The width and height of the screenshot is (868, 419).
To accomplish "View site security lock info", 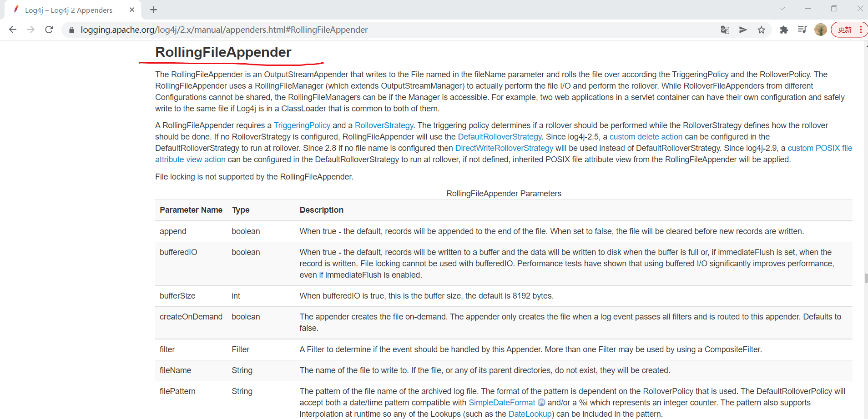I will click(x=71, y=30).
